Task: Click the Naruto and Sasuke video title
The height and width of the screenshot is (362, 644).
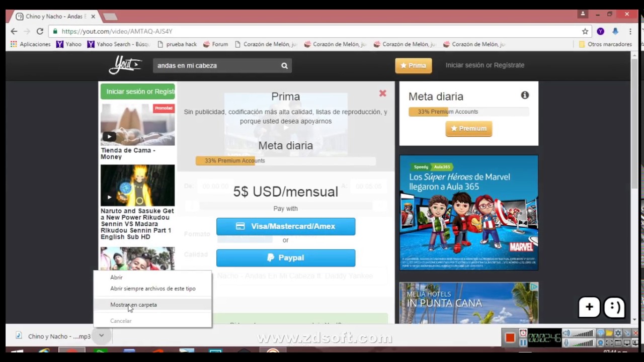Action: (x=137, y=224)
